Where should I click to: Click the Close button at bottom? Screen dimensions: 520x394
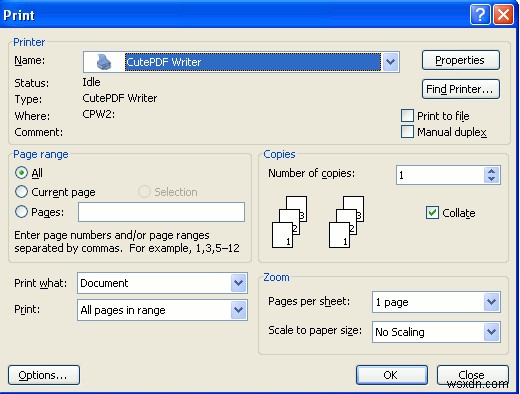472,375
